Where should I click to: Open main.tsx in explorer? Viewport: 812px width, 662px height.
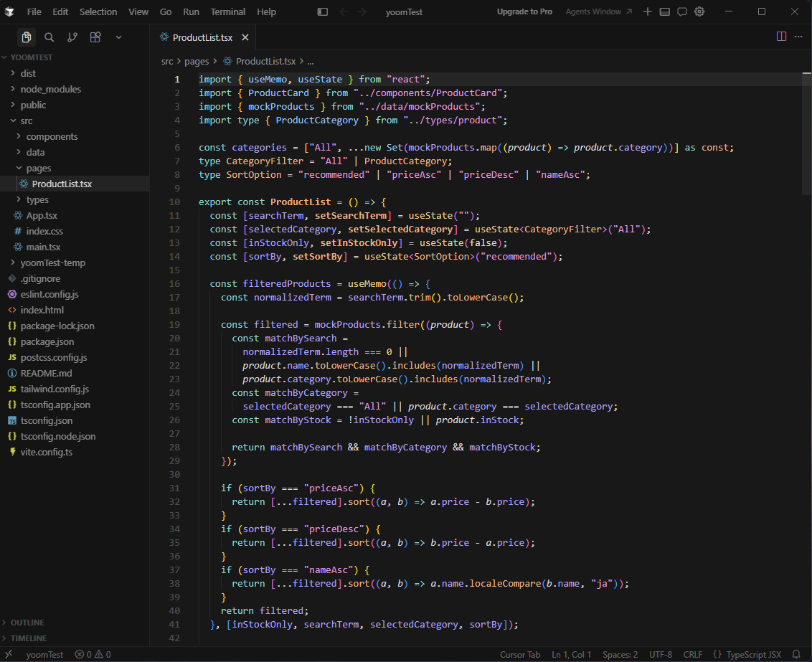pos(75,247)
